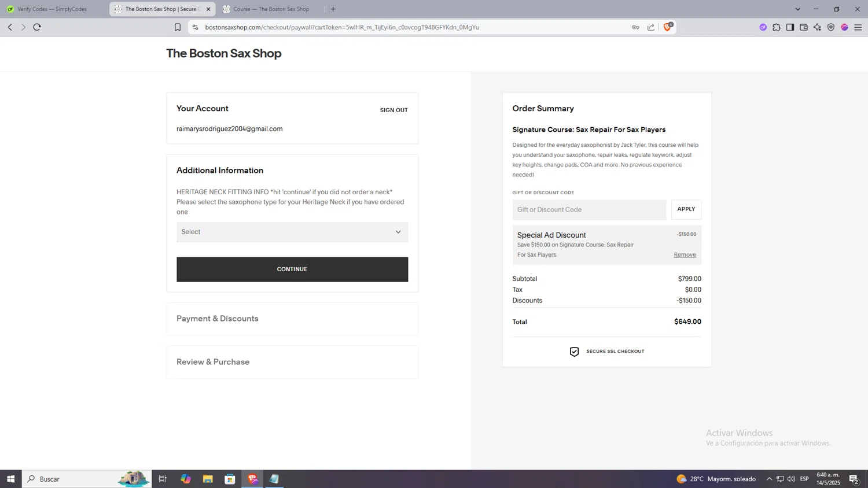This screenshot has height=488, width=868.
Task: Open File Explorer from the taskbar
Action: pos(208,479)
